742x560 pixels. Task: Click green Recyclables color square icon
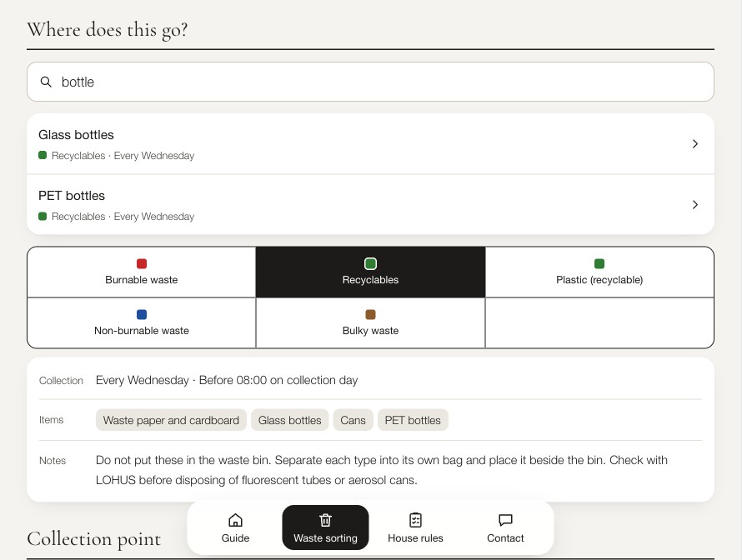click(x=370, y=263)
